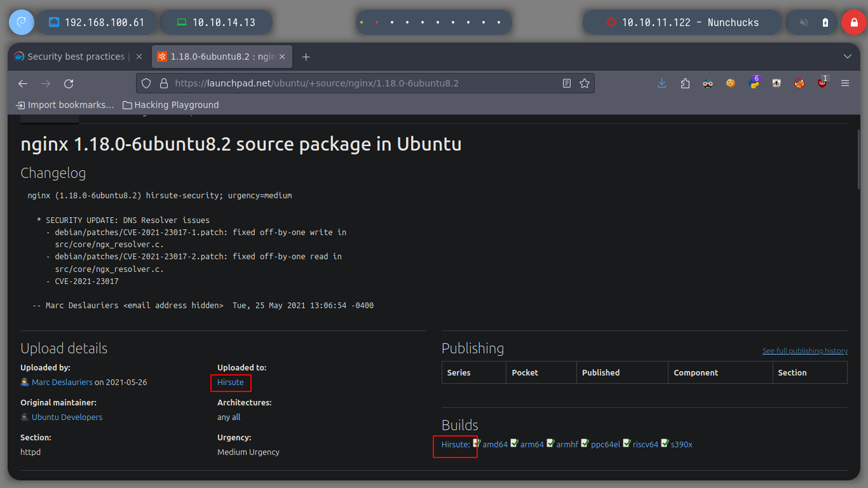868x488 pixels.
Task: Close the Security best practices tab
Action: [139, 57]
